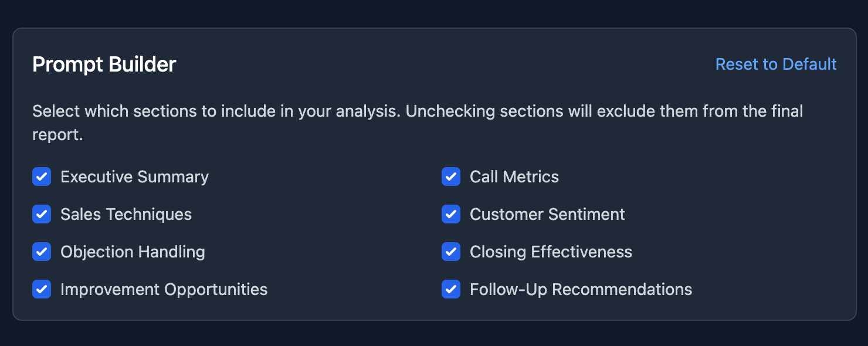Toggle Executive Summary by clicking its label

134,177
